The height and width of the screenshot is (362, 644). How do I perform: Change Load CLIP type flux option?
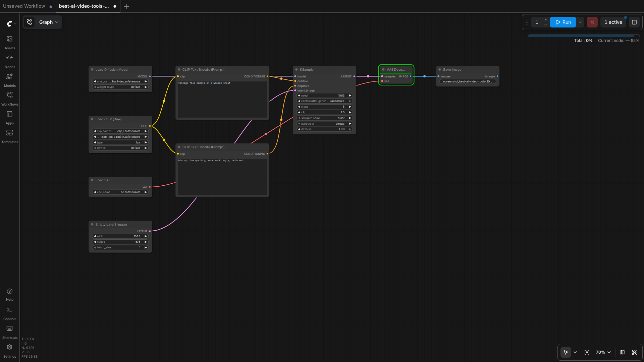[120, 142]
